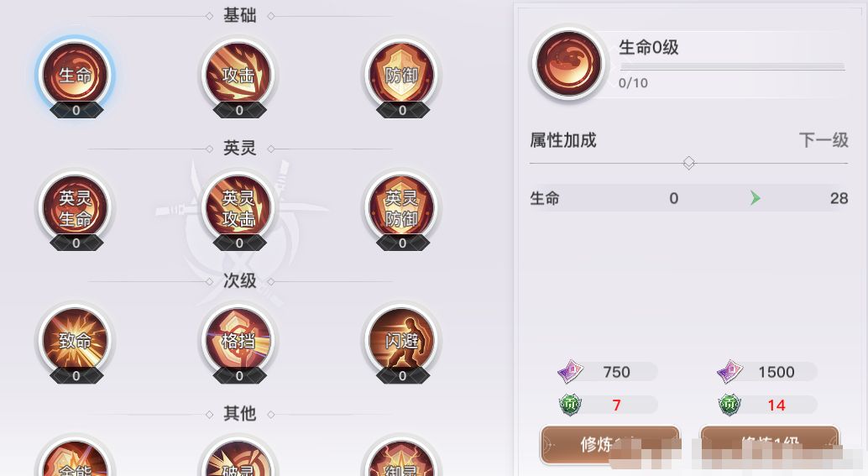Screen dimensions: 868x476
Task: Click the left 修炼 button
Action: [x=610, y=444]
